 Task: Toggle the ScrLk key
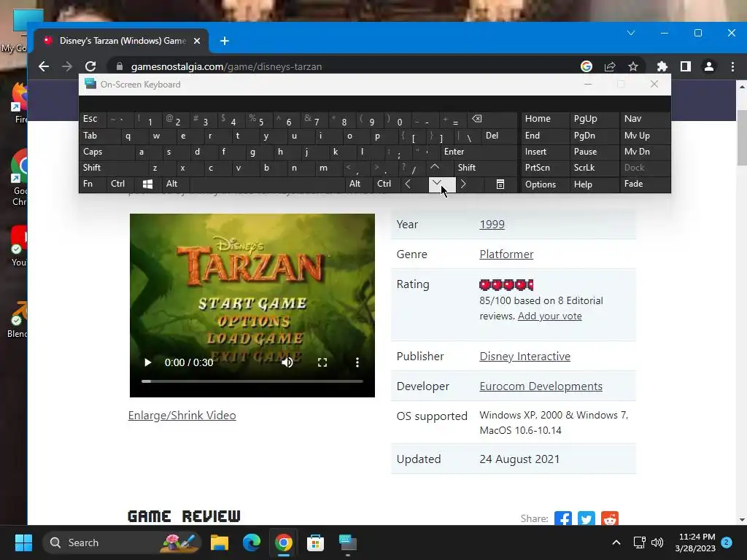point(594,168)
